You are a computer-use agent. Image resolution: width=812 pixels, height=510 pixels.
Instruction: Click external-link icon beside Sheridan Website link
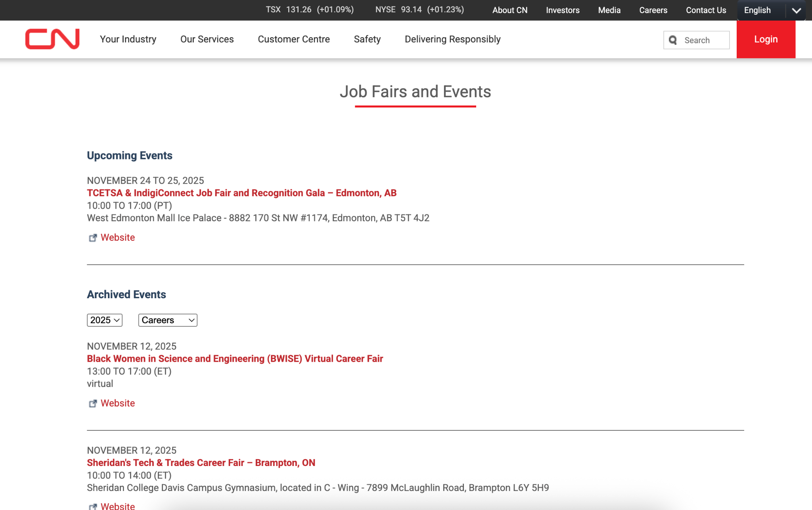93,506
